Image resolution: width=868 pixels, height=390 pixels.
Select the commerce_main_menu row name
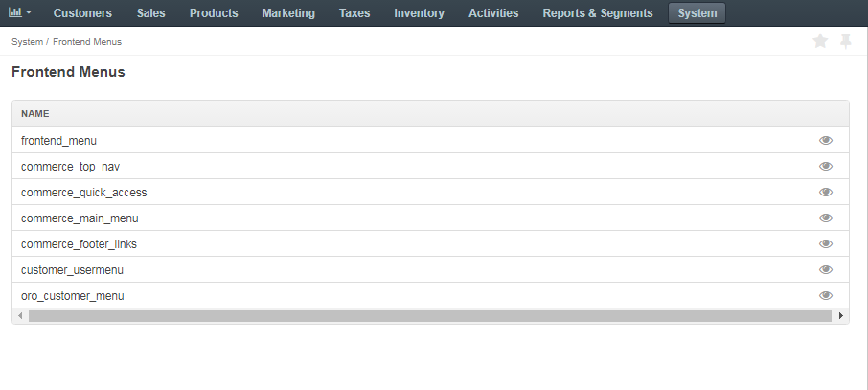[x=80, y=218]
